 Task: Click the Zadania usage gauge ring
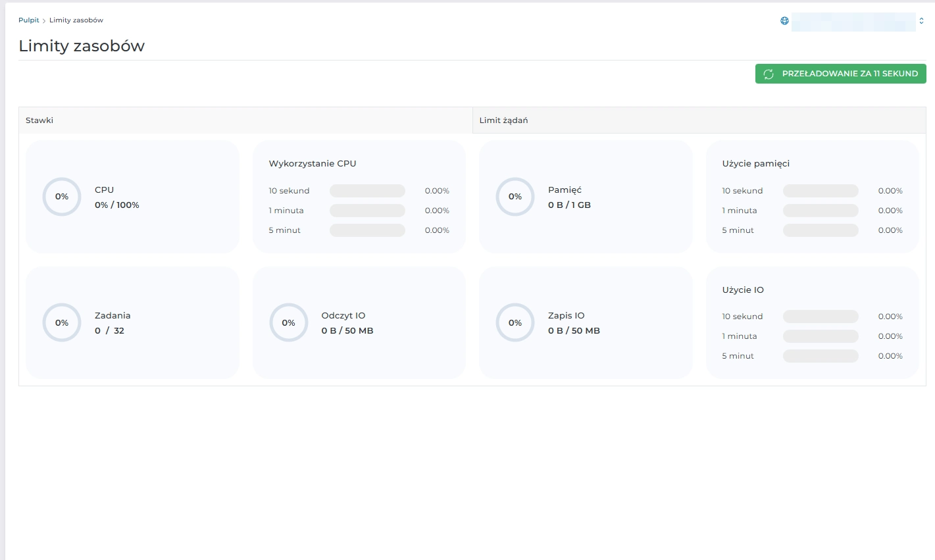(x=61, y=322)
